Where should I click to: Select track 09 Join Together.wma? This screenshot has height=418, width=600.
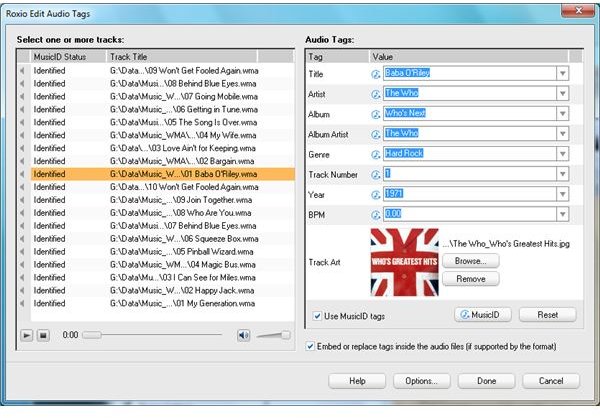coord(163,200)
